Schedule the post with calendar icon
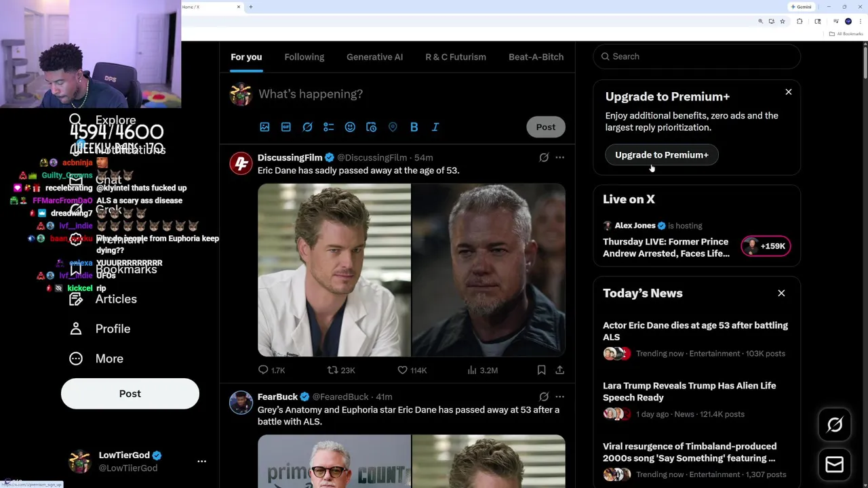The height and width of the screenshot is (488, 868). (371, 127)
